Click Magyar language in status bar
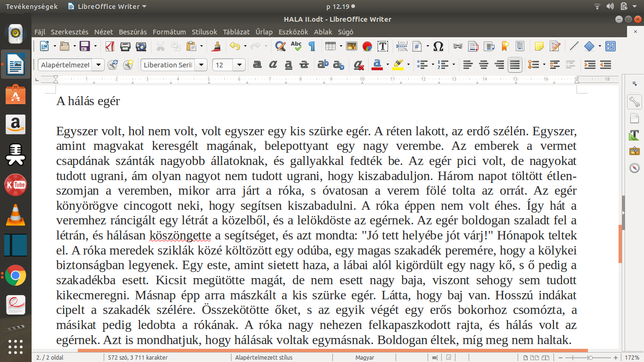The width and height of the screenshot is (644, 362). tap(364, 357)
